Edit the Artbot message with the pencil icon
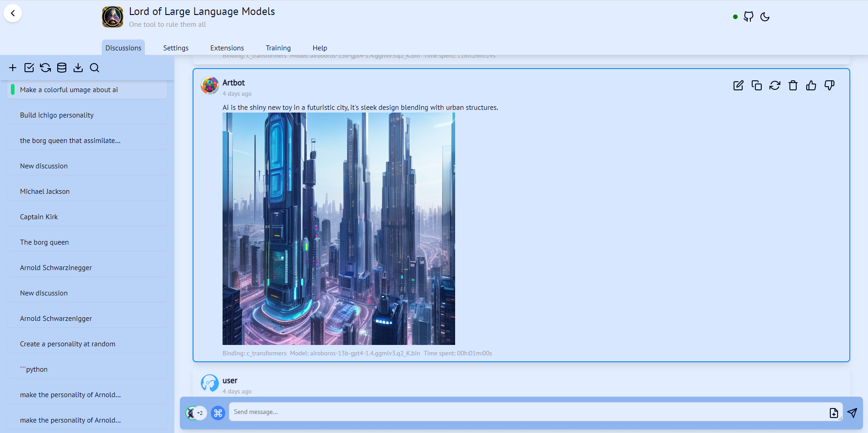868x433 pixels. [738, 85]
